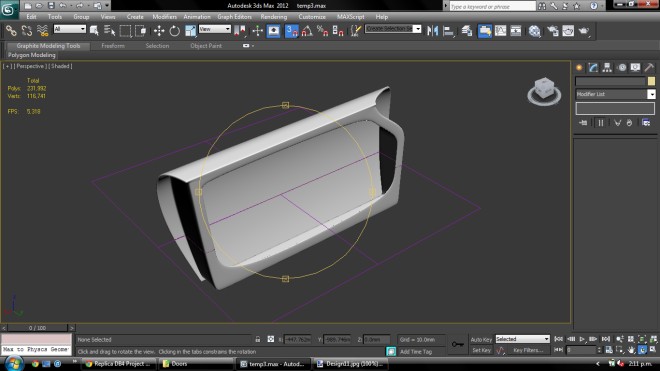Open the key mode Selected dropdown
Image resolution: width=660 pixels, height=371 pixels.
(x=522, y=339)
